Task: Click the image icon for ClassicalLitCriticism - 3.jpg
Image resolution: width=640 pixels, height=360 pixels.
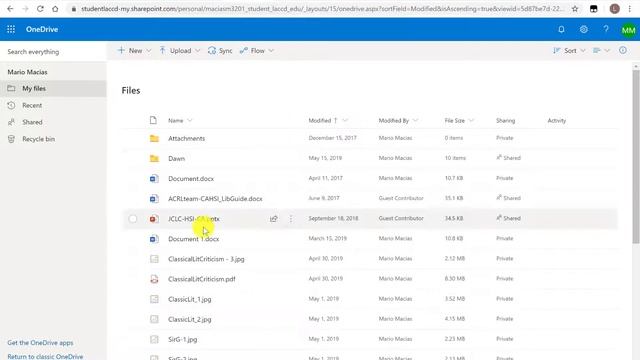Action: pos(154,259)
